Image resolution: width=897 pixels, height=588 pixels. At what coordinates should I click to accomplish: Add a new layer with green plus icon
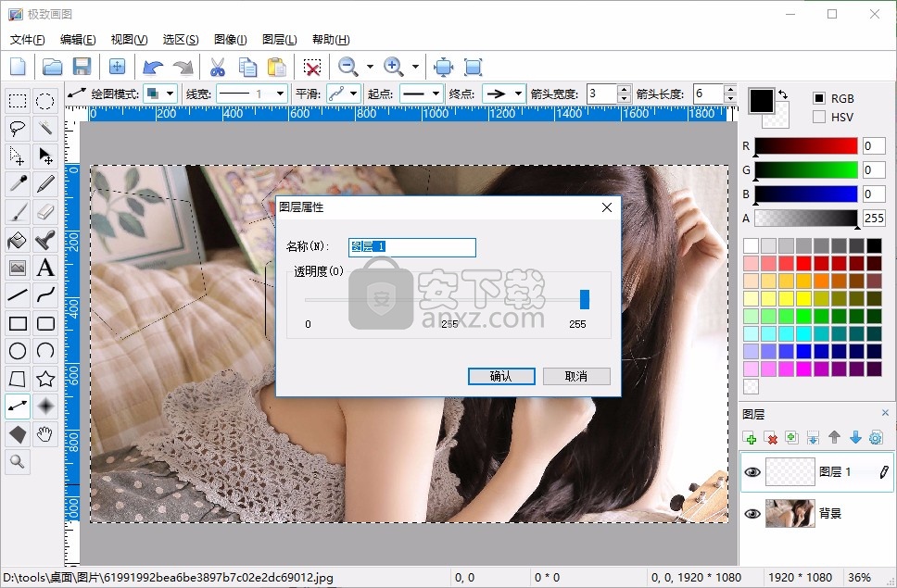coord(750,438)
